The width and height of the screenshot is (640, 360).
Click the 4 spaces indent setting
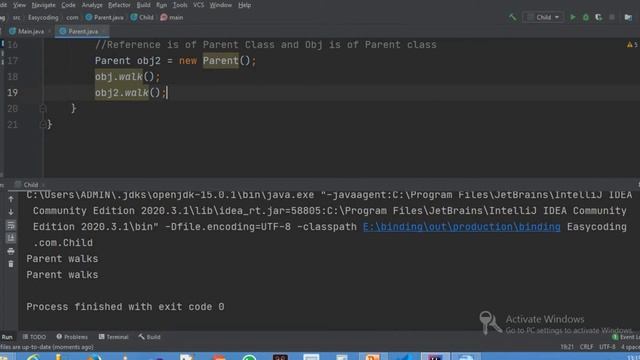point(630,347)
